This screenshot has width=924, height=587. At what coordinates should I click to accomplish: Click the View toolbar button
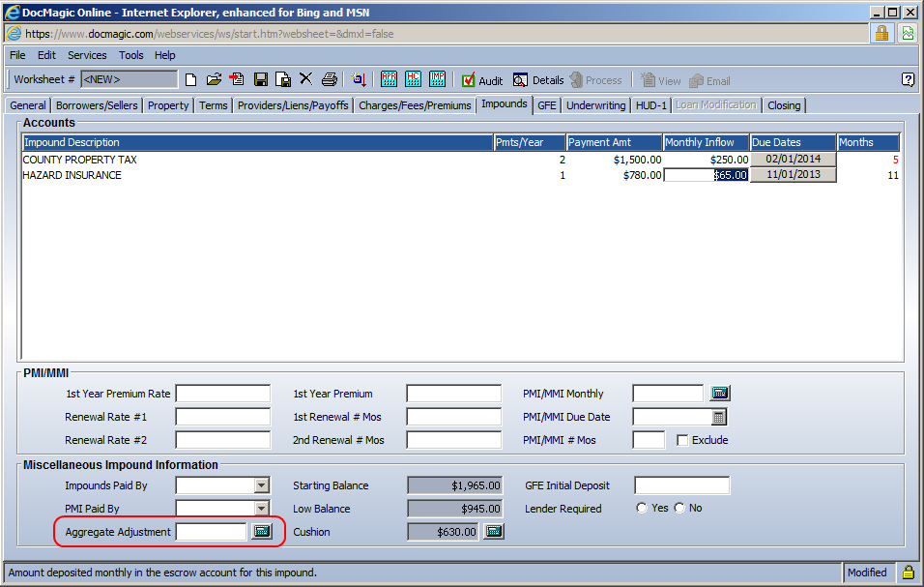(660, 80)
